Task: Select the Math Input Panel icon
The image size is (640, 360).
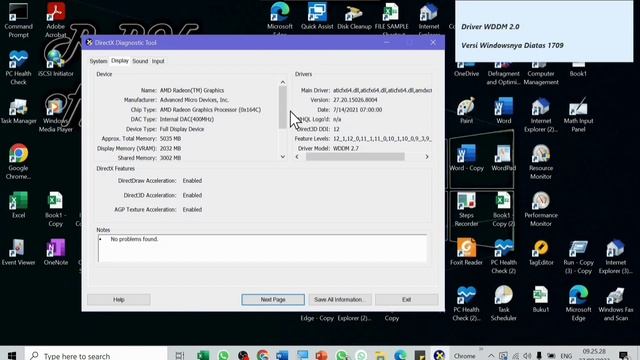Action: pyautogui.click(x=578, y=115)
